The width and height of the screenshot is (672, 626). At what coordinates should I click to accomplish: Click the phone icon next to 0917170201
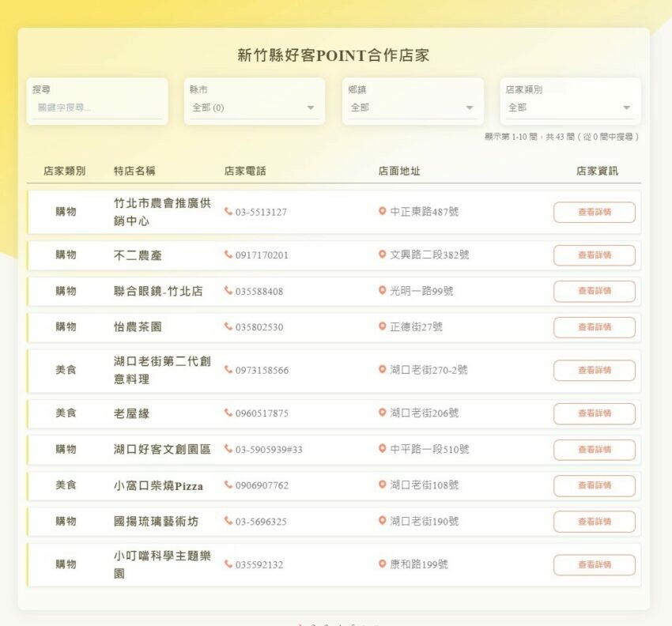point(228,255)
